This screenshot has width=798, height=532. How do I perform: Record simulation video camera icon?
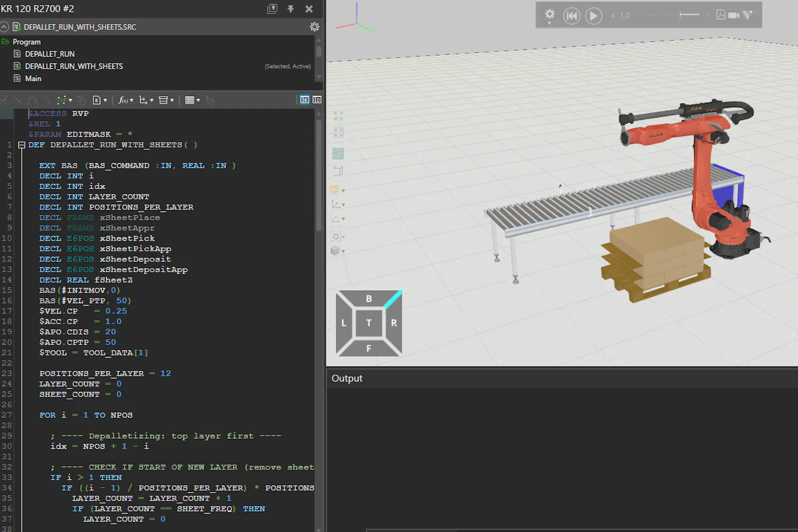pyautogui.click(x=734, y=15)
